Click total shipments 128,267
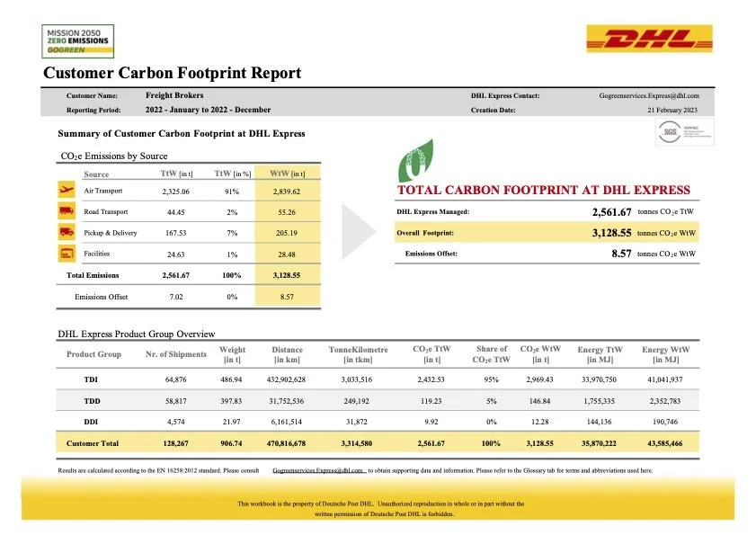The height and width of the screenshot is (535, 756). click(x=175, y=443)
